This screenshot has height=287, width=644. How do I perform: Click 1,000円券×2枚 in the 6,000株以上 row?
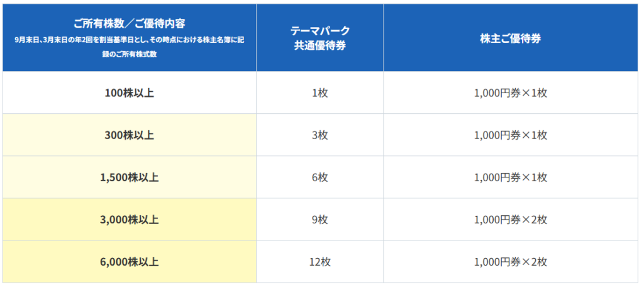click(511, 262)
